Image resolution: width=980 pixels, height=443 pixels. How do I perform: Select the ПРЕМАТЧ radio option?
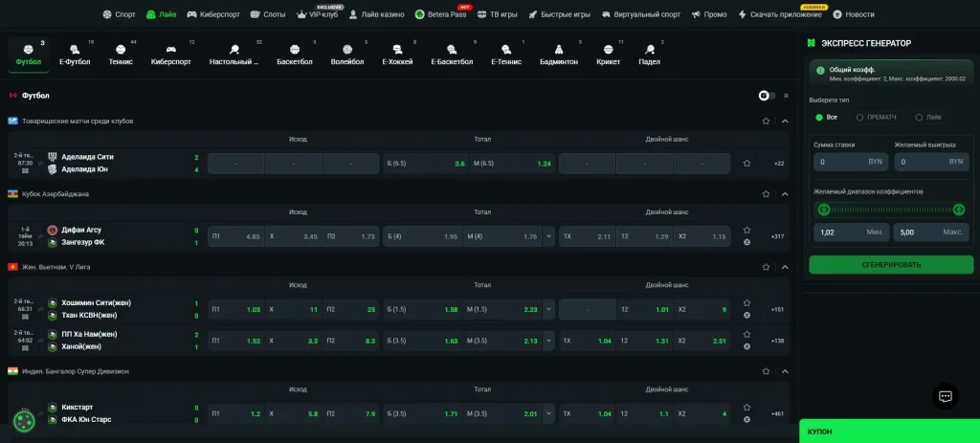pyautogui.click(x=876, y=117)
